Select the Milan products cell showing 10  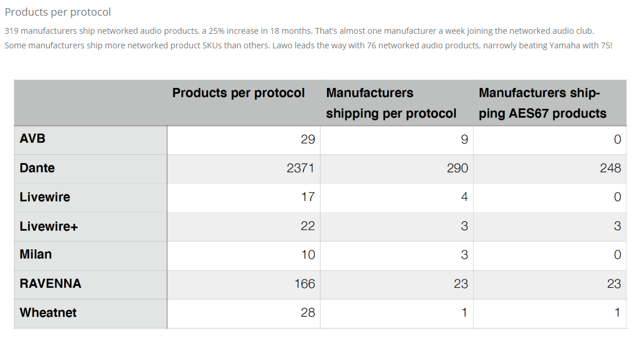[x=244, y=256]
